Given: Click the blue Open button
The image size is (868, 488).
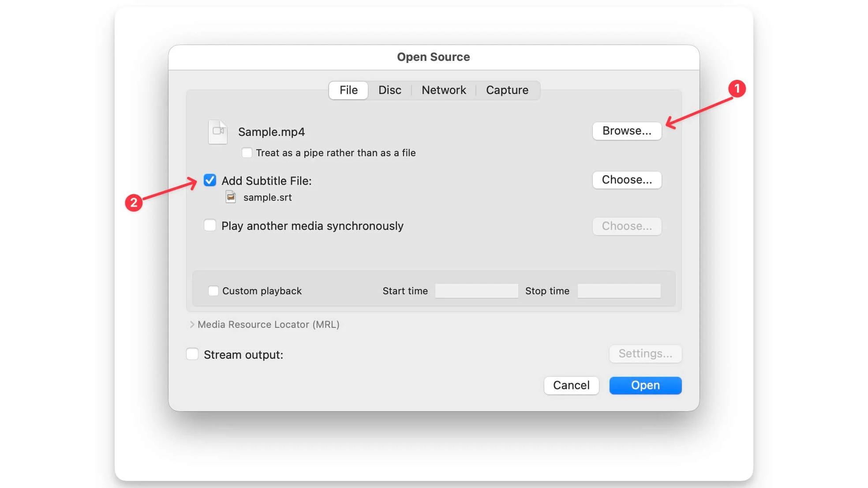Looking at the screenshot, I should coord(645,385).
